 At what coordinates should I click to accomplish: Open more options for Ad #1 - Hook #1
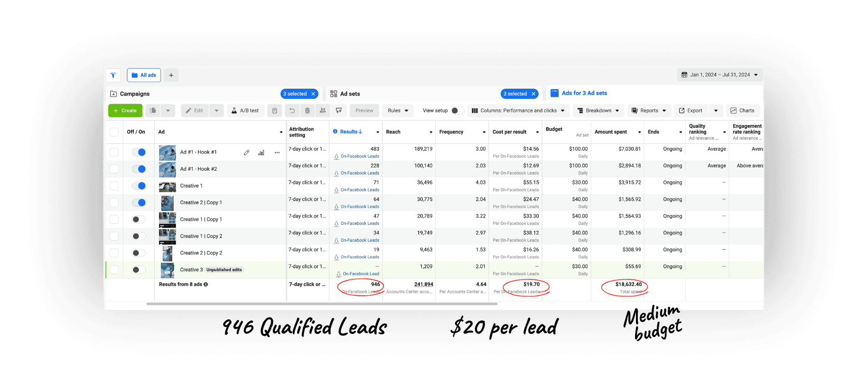click(x=277, y=152)
